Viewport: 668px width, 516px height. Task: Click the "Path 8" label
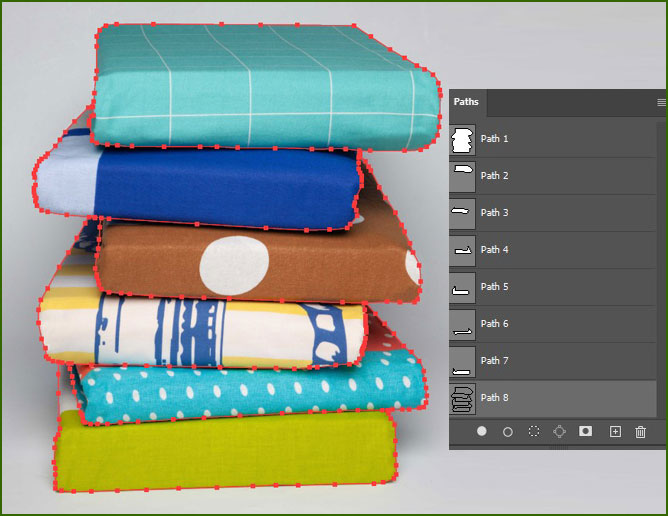495,398
